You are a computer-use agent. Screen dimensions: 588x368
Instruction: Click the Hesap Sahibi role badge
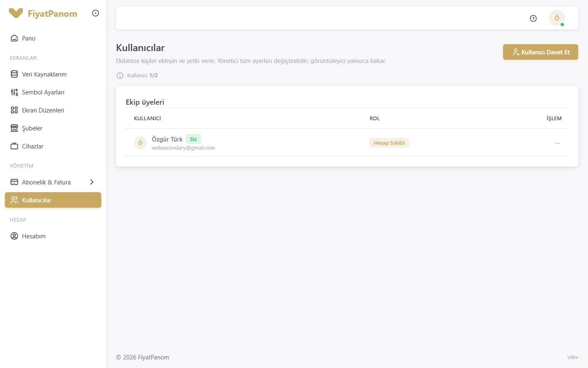tap(389, 143)
